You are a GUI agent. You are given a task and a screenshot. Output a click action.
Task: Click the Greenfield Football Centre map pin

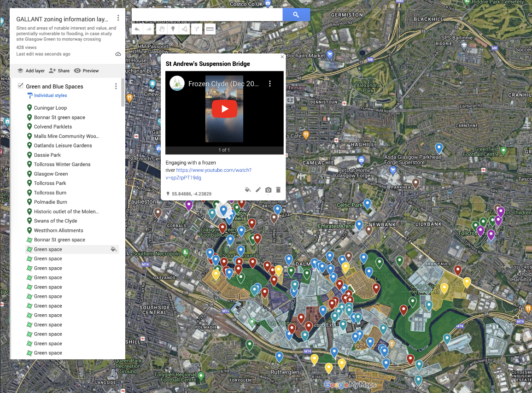[503, 150]
